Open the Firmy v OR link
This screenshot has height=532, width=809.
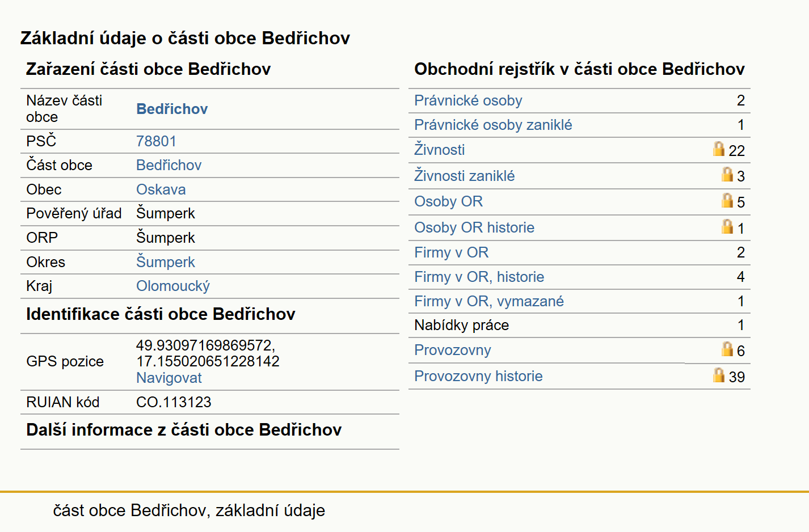pyautogui.click(x=451, y=252)
